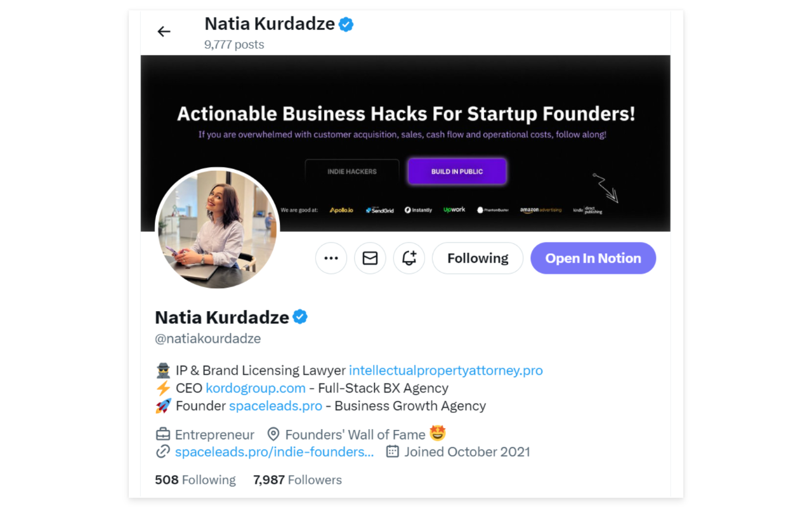
Task: Click verified badge next to header name
Action: [346, 25]
